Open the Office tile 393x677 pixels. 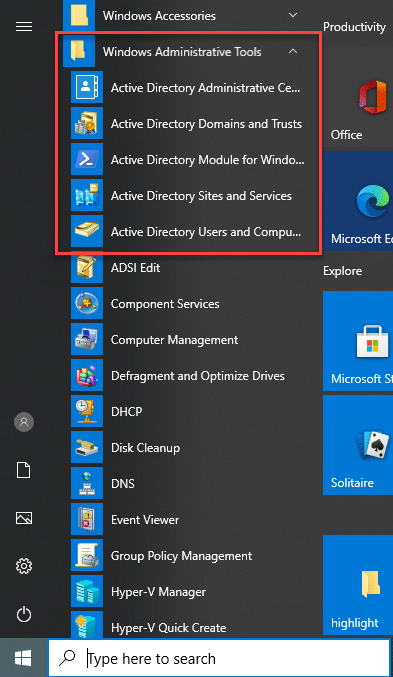pos(358,97)
